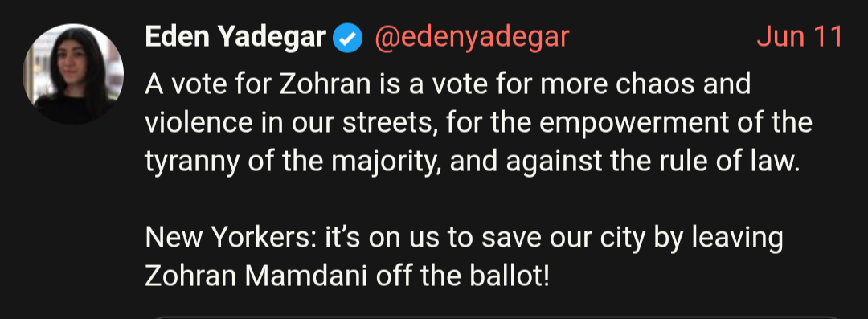Select the line starting "A vote for Zohran"
Image resolution: width=868 pixels, height=319 pixels.
pos(448,84)
